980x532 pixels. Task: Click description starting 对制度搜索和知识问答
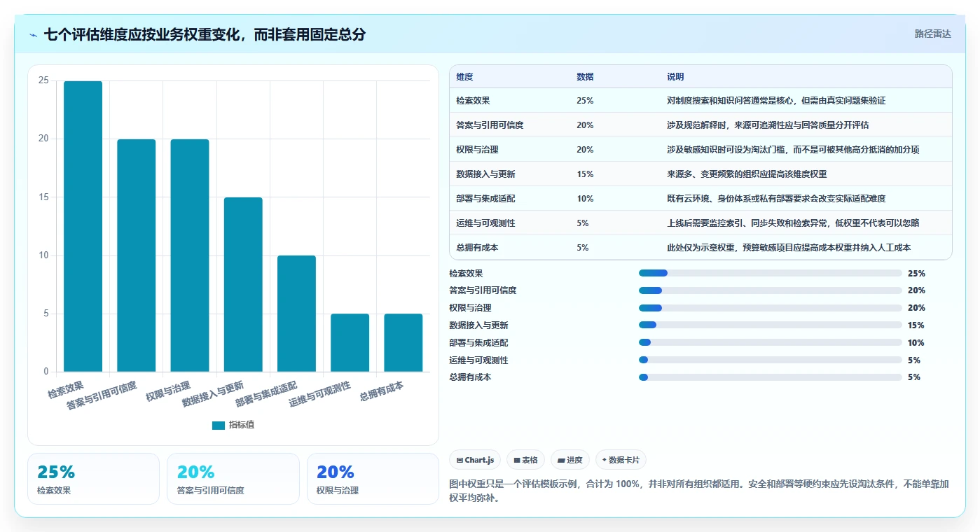tap(776, 101)
